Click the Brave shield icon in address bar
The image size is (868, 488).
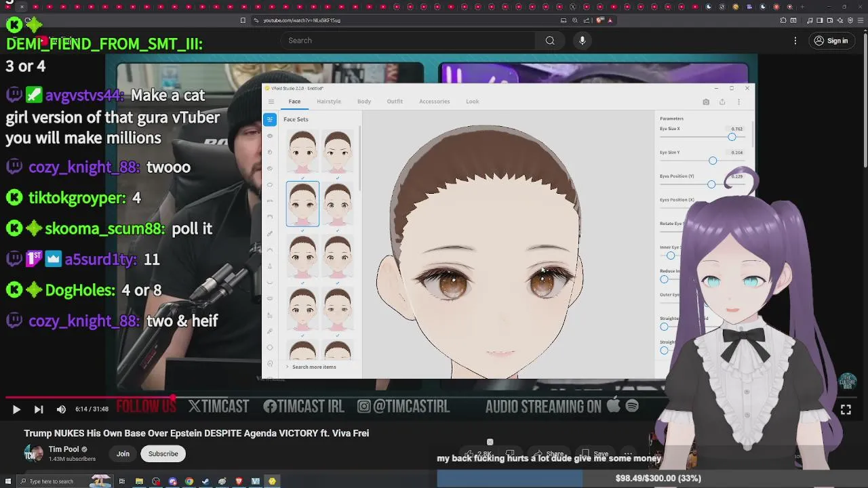(x=599, y=20)
